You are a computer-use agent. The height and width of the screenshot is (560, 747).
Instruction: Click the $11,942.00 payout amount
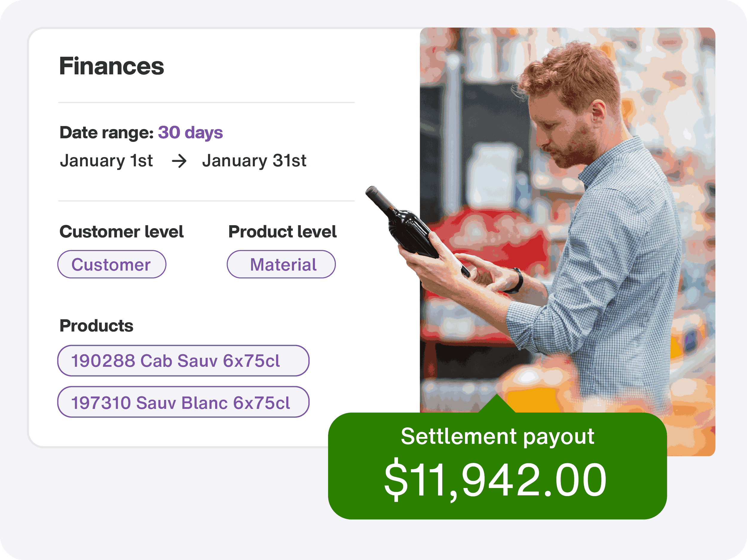click(x=495, y=480)
